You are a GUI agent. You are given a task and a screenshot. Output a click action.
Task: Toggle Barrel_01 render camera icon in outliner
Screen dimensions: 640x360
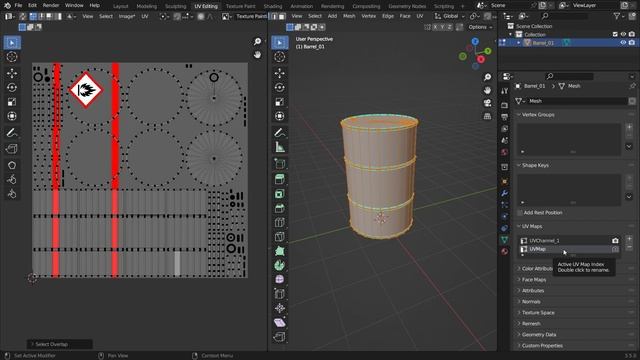click(631, 42)
